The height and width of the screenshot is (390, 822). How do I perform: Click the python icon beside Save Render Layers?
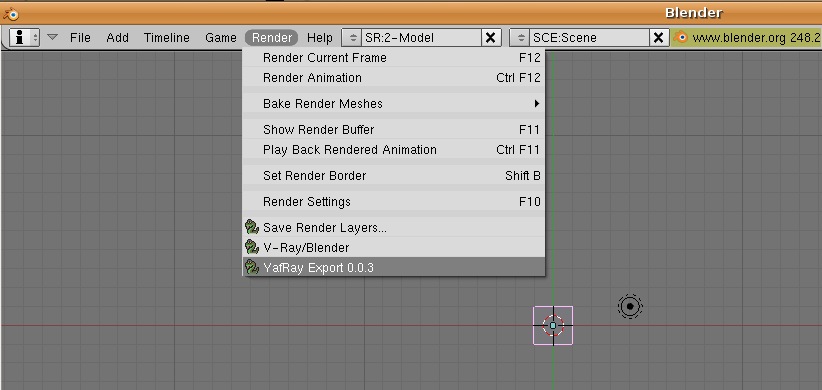click(253, 228)
